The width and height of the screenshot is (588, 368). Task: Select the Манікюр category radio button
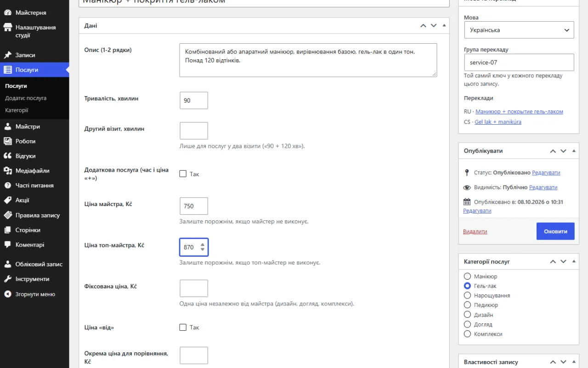pos(467,276)
